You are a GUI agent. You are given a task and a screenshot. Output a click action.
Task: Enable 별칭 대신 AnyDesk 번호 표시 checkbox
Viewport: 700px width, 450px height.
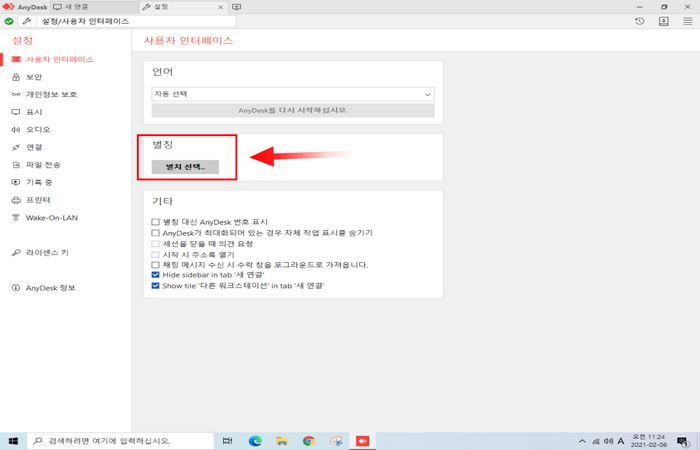click(x=155, y=222)
